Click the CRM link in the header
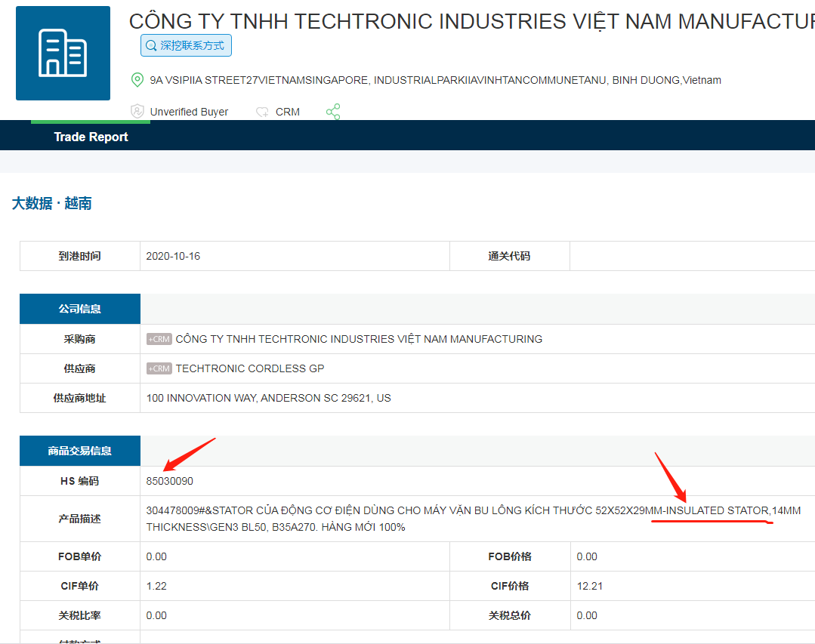 coord(288,112)
